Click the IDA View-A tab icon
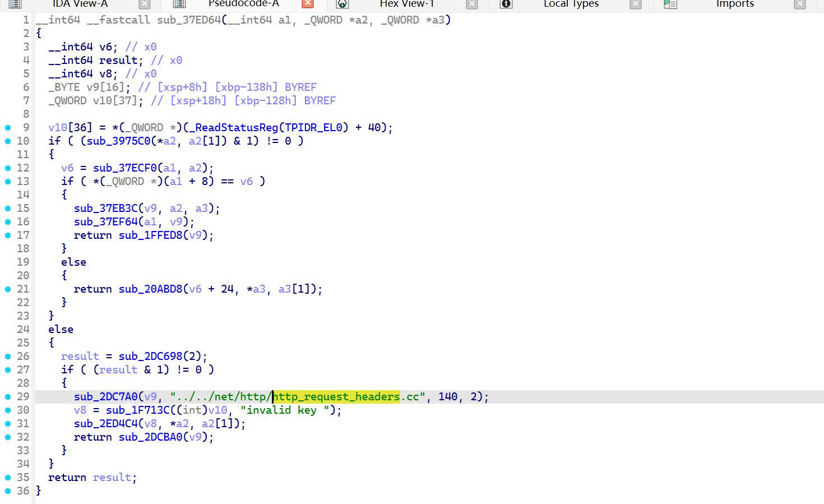824x504 pixels. (15, 4)
